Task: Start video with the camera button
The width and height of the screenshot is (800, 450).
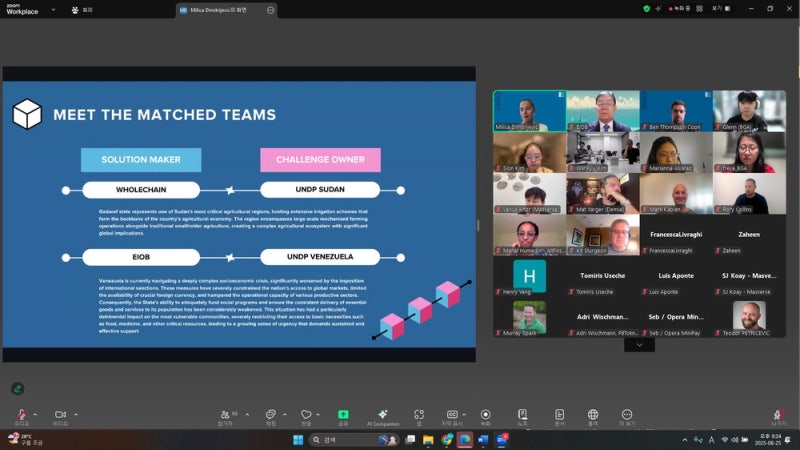Action: [x=60, y=417]
